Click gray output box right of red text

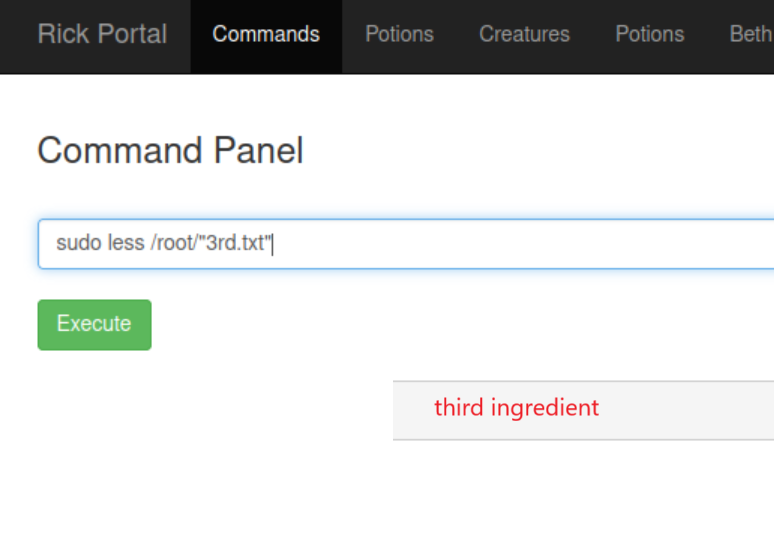click(686, 410)
